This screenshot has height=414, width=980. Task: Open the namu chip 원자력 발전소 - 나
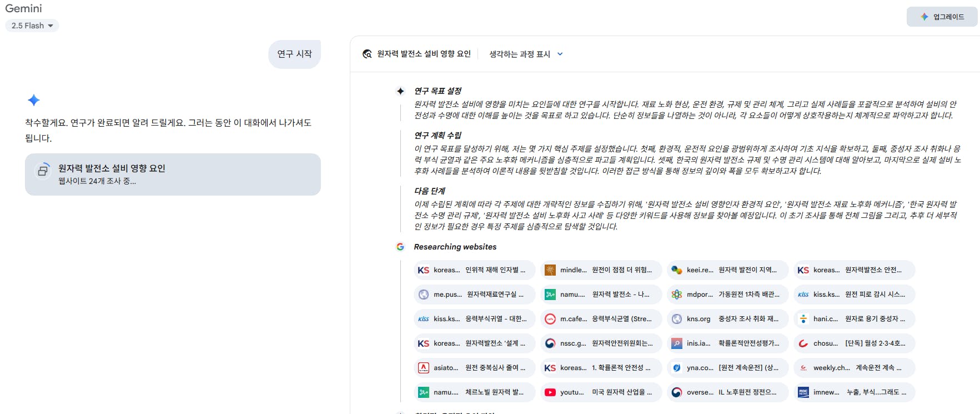pos(601,295)
